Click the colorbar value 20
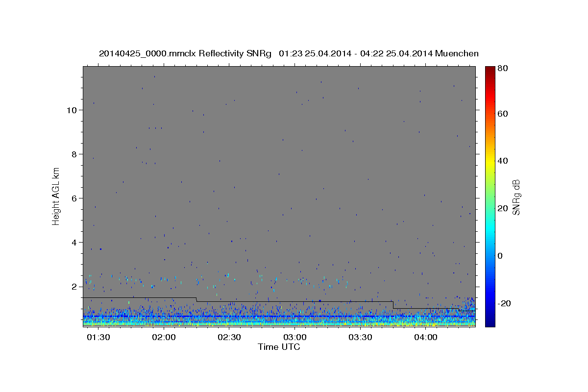Image resolution: width=588 pixels, height=392 pixels. [x=503, y=208]
